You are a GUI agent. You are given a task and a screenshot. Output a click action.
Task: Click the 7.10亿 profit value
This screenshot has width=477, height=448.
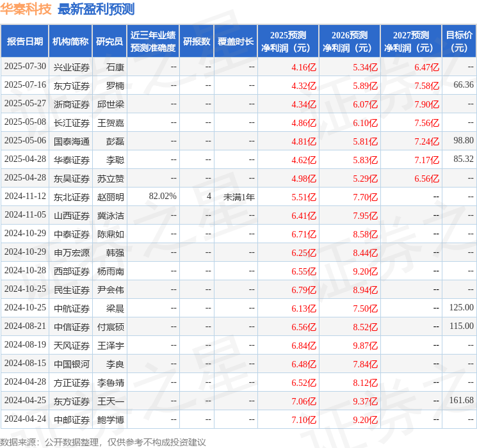303,420
